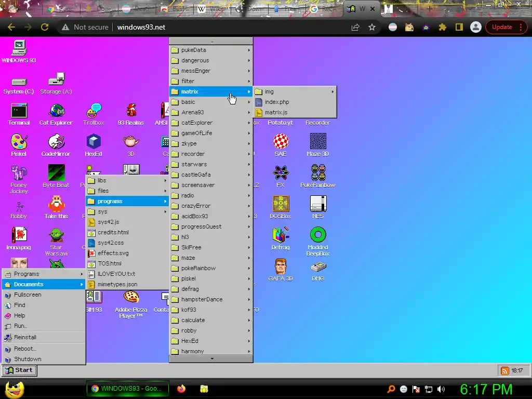Choose Find from the start menu

coord(44,305)
